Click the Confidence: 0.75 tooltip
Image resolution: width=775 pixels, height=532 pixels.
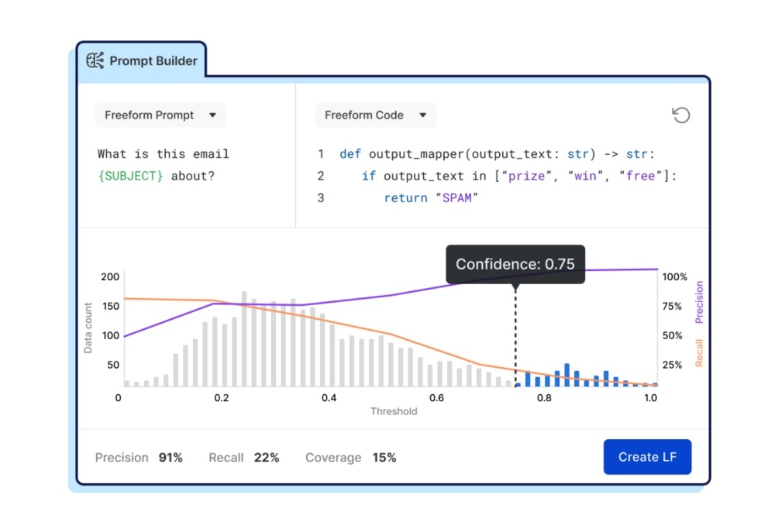click(x=515, y=264)
